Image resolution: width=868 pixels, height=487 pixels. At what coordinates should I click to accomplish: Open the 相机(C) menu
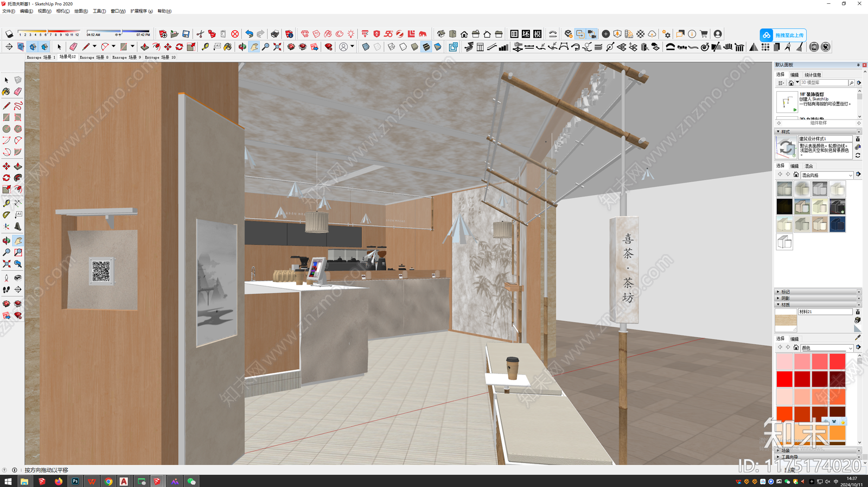[x=63, y=11]
